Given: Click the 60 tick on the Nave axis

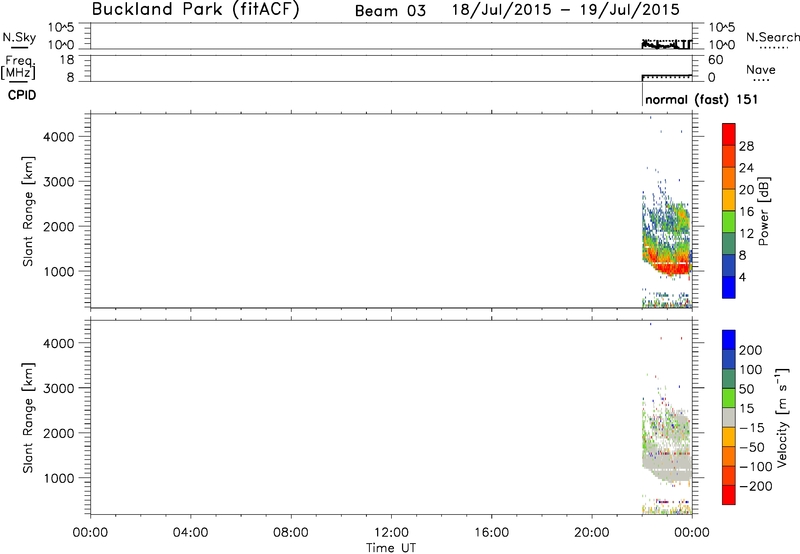Looking at the screenshot, I should [x=715, y=60].
